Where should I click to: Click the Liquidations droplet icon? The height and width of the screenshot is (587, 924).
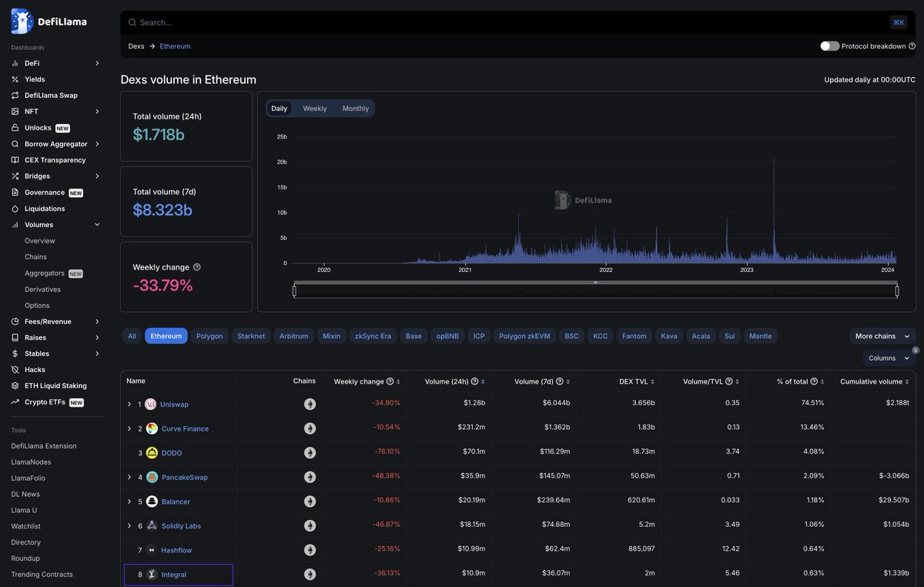tap(15, 209)
